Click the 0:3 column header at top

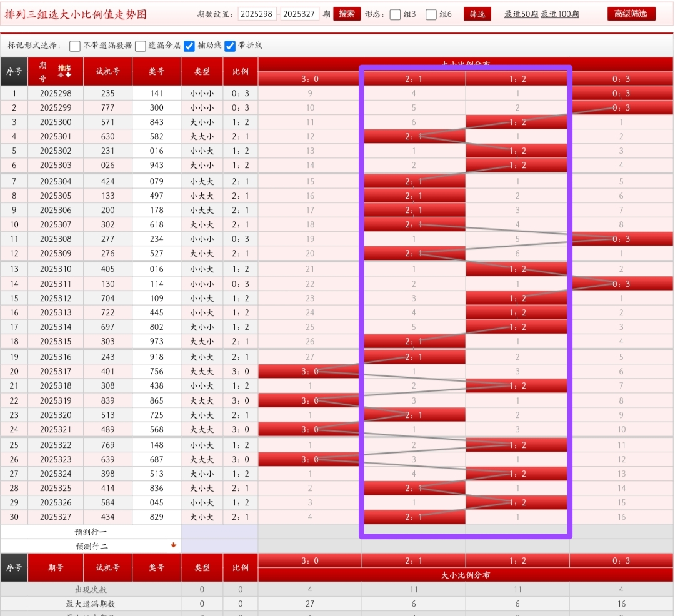[x=621, y=79]
